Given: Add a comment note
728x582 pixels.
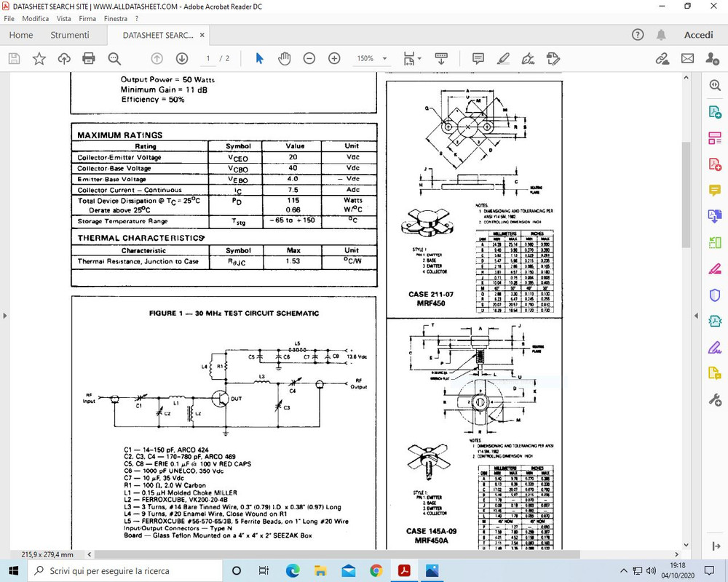Looking at the screenshot, I should (x=478, y=58).
